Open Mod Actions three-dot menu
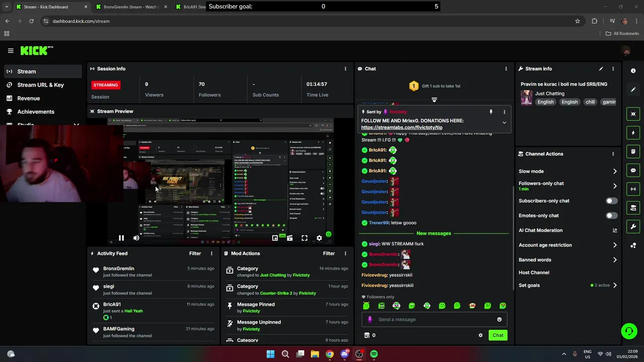 (345, 253)
